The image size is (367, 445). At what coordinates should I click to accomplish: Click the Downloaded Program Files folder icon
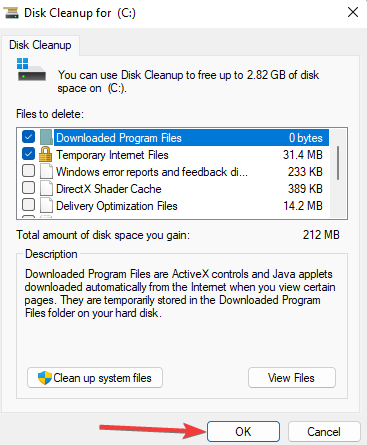(46, 137)
